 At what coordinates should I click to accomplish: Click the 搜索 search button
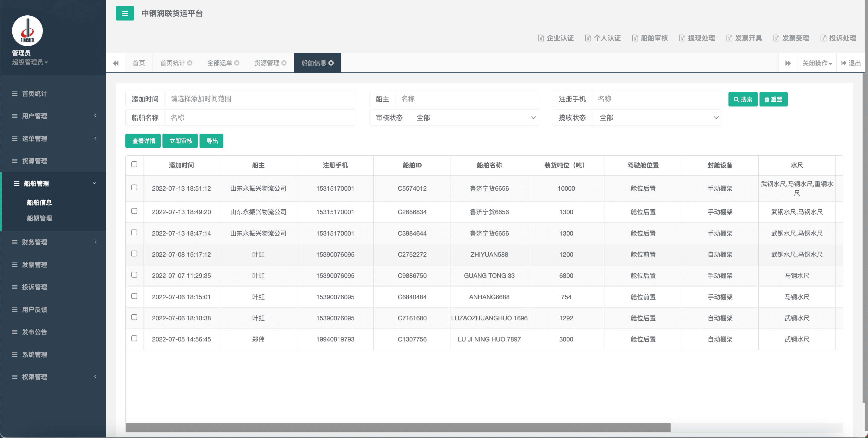coord(743,99)
